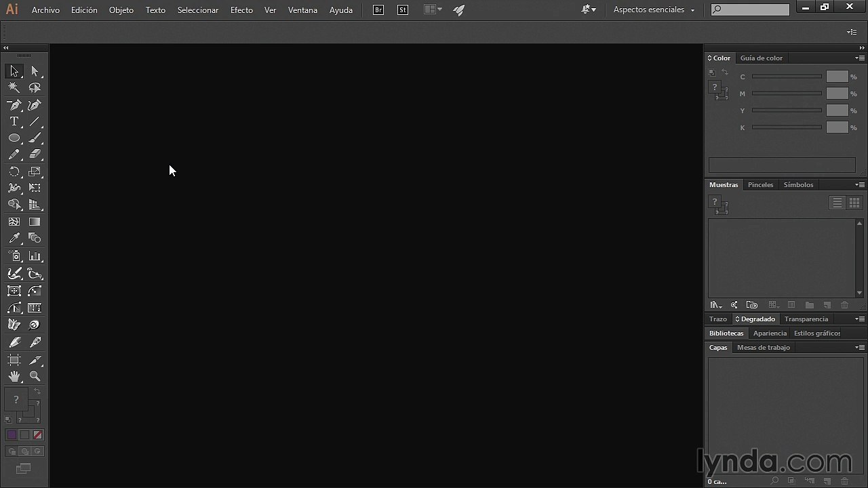
Task: Activate the Zoom magnifier tool
Action: click(35, 376)
